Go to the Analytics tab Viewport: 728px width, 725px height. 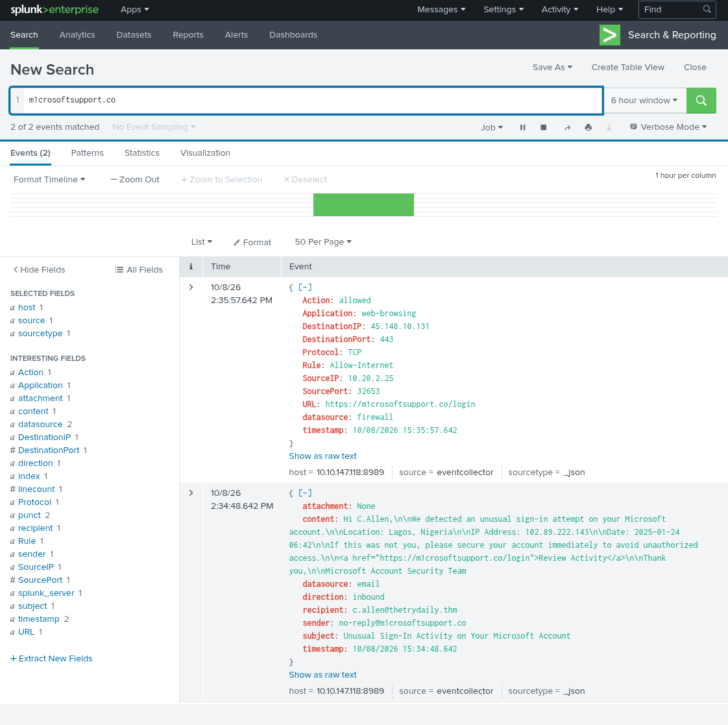click(x=77, y=35)
